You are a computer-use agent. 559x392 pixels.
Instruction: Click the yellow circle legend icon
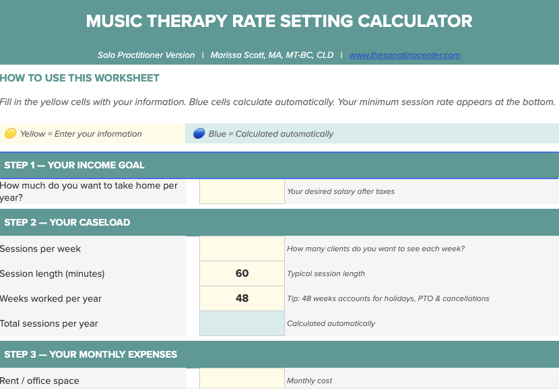[10, 133]
